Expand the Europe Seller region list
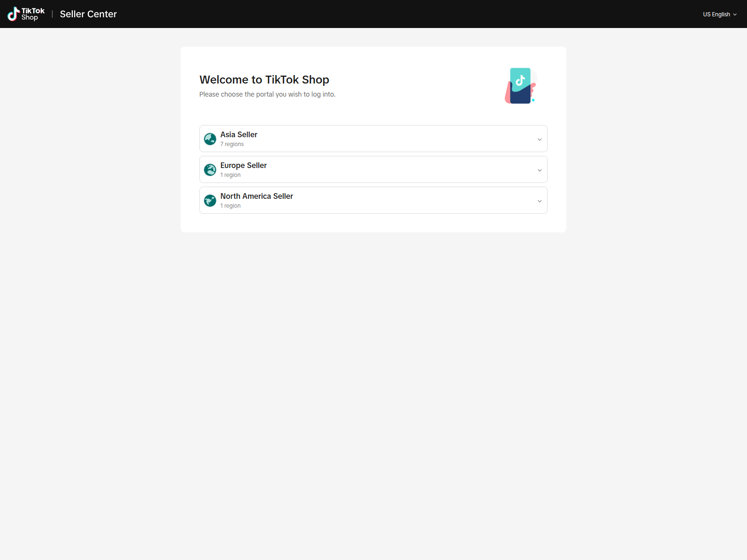The width and height of the screenshot is (747, 560). click(x=539, y=169)
